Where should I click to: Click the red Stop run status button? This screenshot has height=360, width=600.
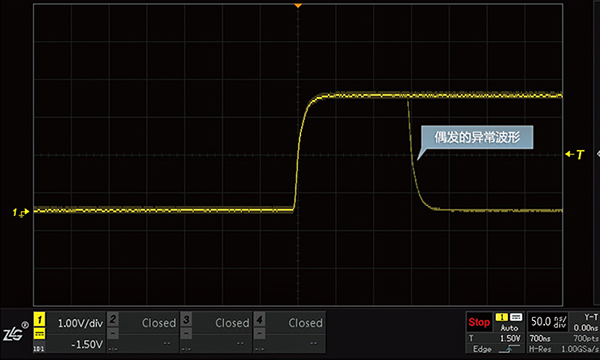click(x=479, y=322)
